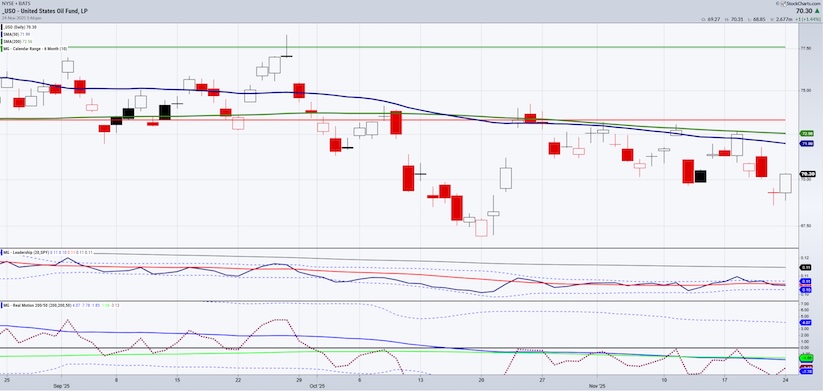Image resolution: width=823 pixels, height=391 pixels.
Task: Click the blue 71.99 SMA axis tag
Action: tap(807, 143)
